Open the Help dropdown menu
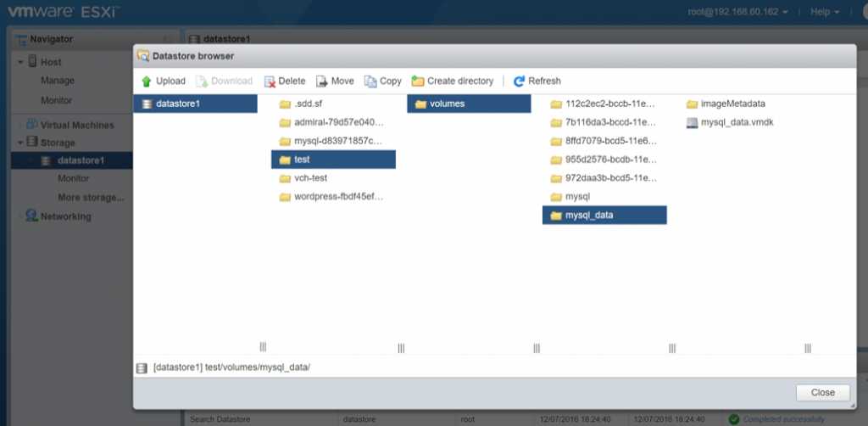The height and width of the screenshot is (426, 868). click(825, 12)
